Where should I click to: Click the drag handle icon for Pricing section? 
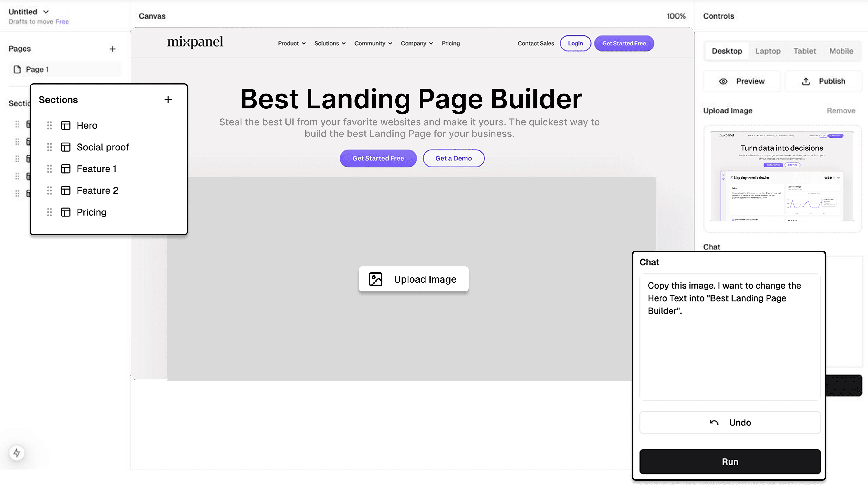[x=50, y=212]
